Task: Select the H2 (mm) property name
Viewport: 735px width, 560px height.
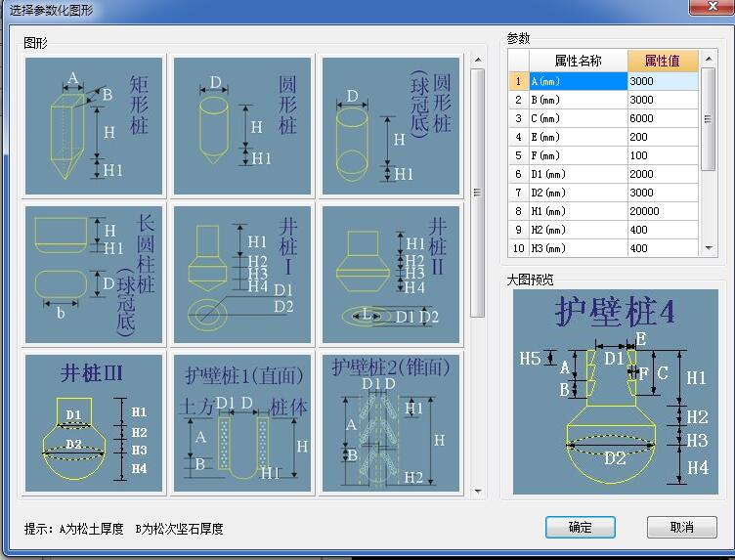Action: [579, 230]
